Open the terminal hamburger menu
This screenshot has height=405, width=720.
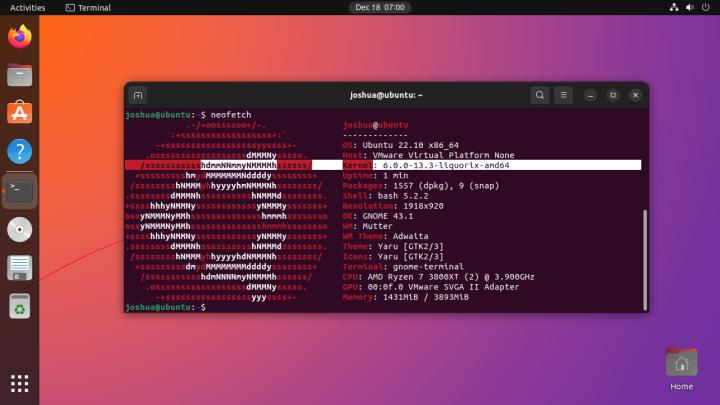click(565, 95)
